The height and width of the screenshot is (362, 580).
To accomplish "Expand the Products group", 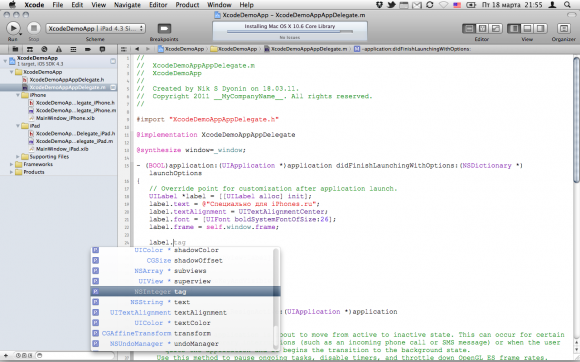I will [x=12, y=172].
